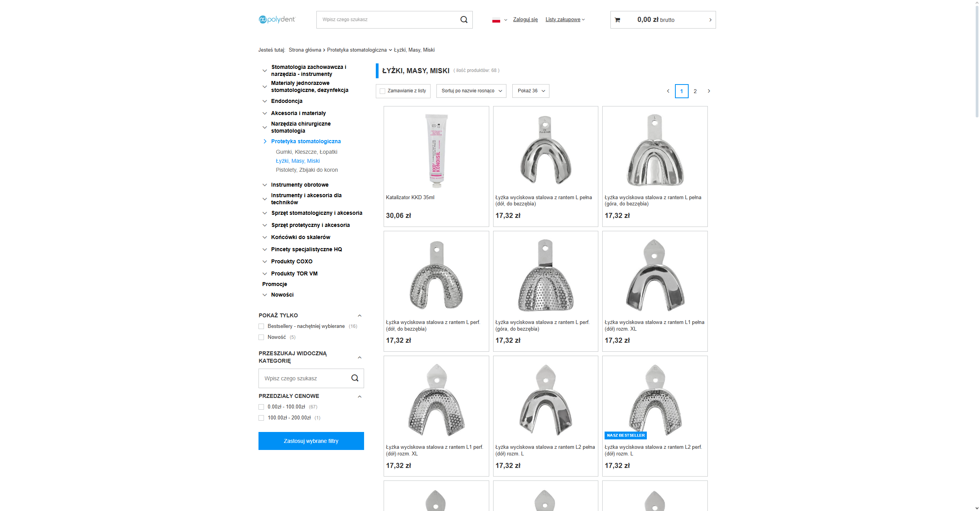Image resolution: width=980 pixels, height=511 pixels.
Task: Click the shopping cart icon
Action: tap(617, 20)
